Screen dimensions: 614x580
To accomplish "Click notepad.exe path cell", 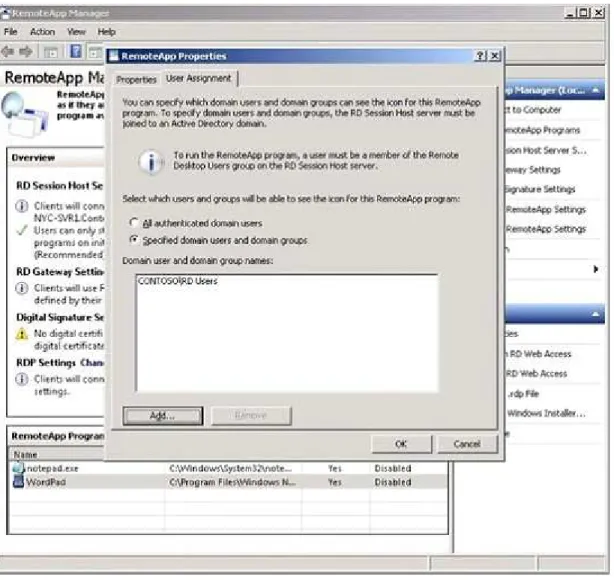I will [230, 468].
